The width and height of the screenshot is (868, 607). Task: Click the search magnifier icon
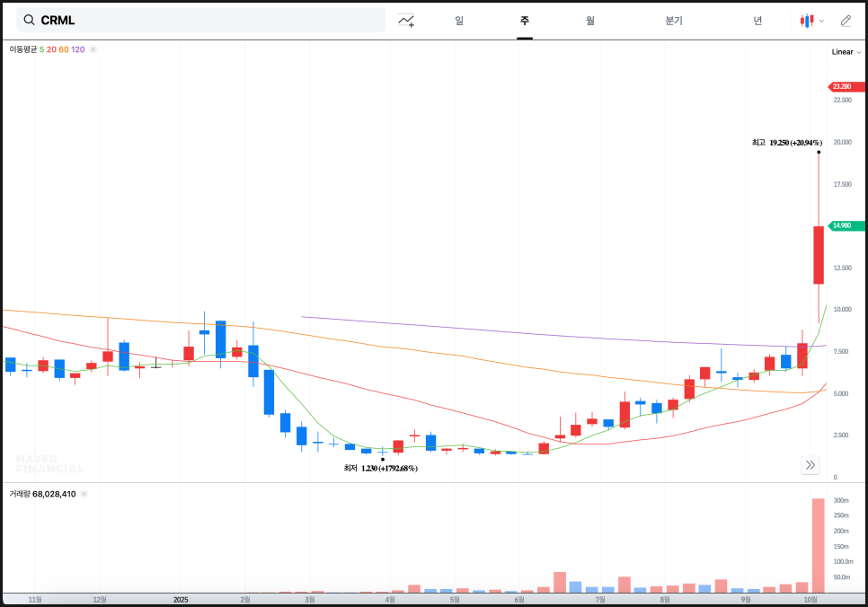(30, 20)
